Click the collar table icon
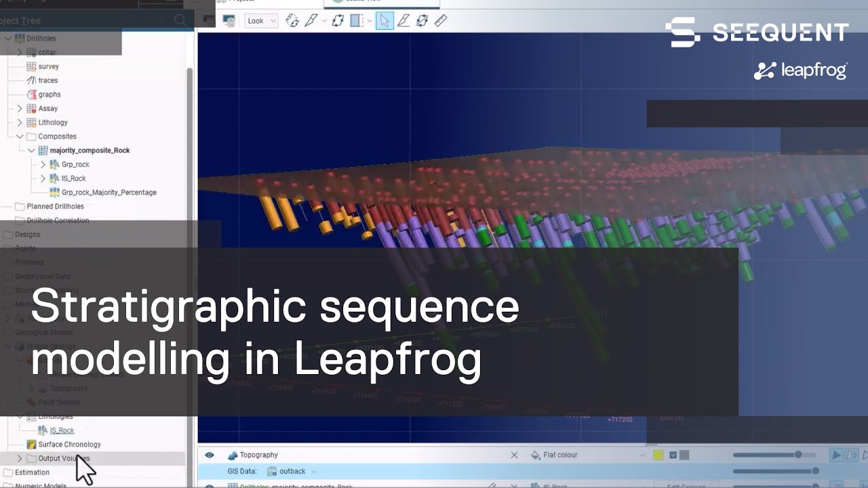868x488 pixels. 31,52
